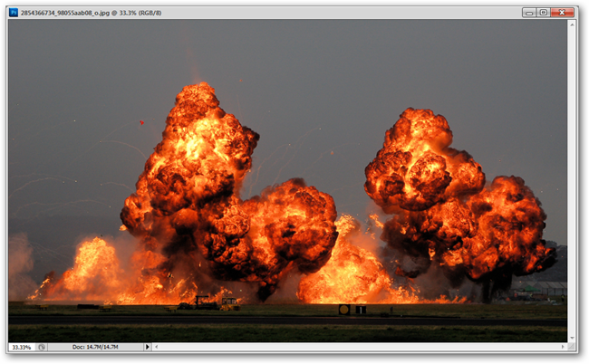Click the vertical scrollbar up arrow

pos(572,24)
